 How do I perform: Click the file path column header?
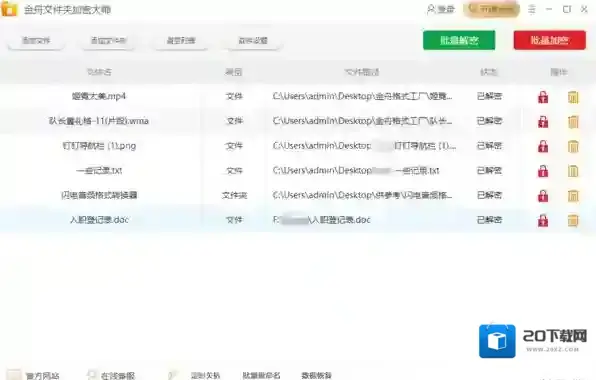pos(362,72)
